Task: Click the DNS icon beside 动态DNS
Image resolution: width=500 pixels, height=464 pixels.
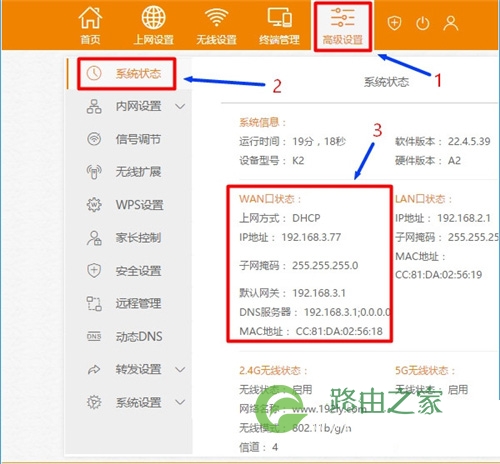Action: click(94, 336)
